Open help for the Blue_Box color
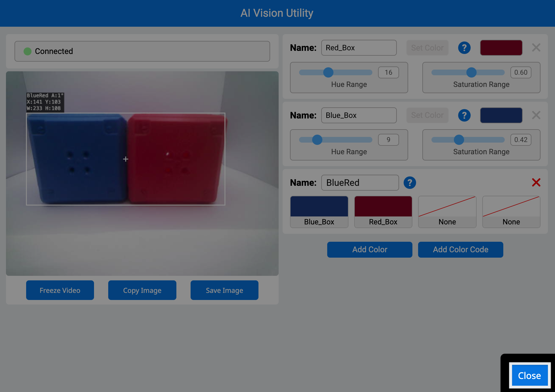The width and height of the screenshot is (555, 392). [464, 115]
